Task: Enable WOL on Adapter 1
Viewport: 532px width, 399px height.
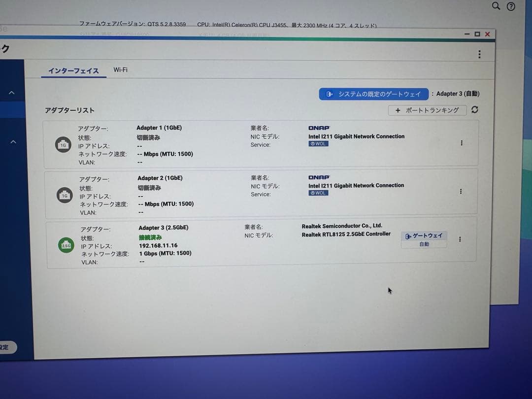Action: [318, 143]
